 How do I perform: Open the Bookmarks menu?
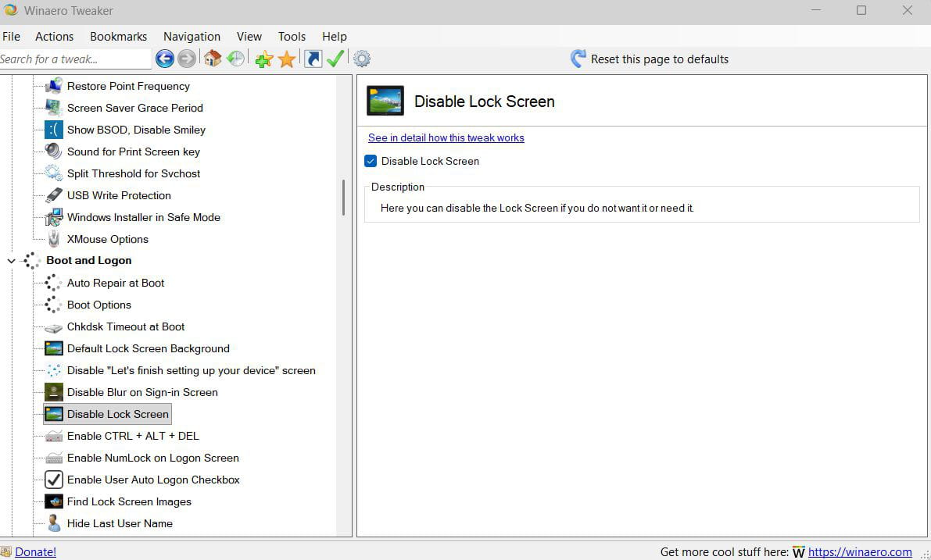tap(119, 37)
